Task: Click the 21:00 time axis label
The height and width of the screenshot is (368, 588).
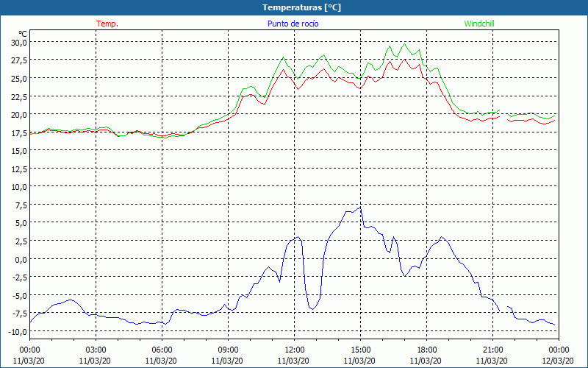Action: pos(492,350)
